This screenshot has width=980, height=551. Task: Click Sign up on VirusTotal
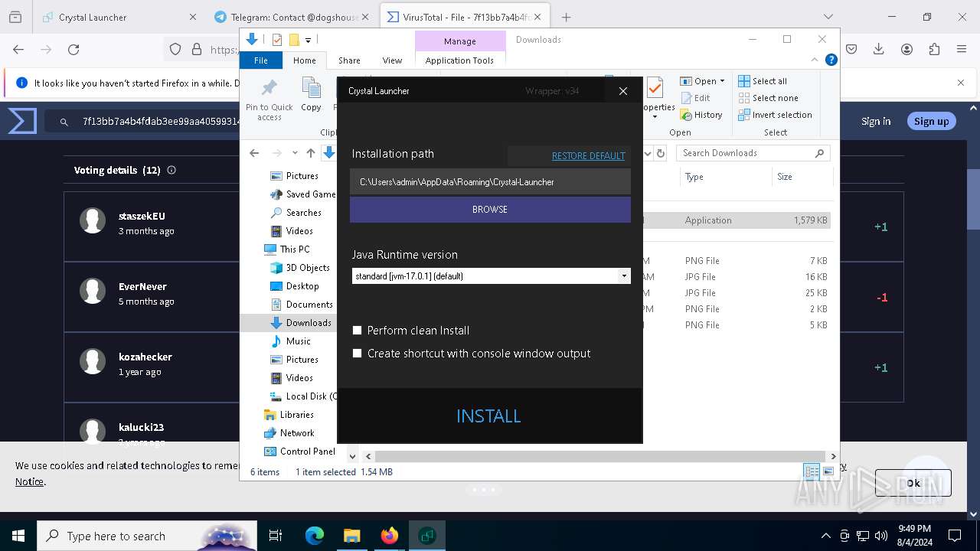click(x=931, y=121)
